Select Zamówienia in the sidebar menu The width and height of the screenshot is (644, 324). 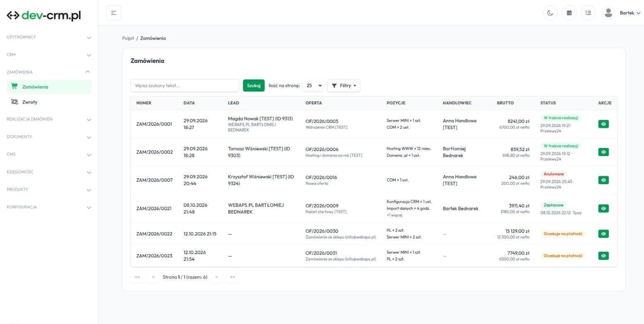point(49,87)
